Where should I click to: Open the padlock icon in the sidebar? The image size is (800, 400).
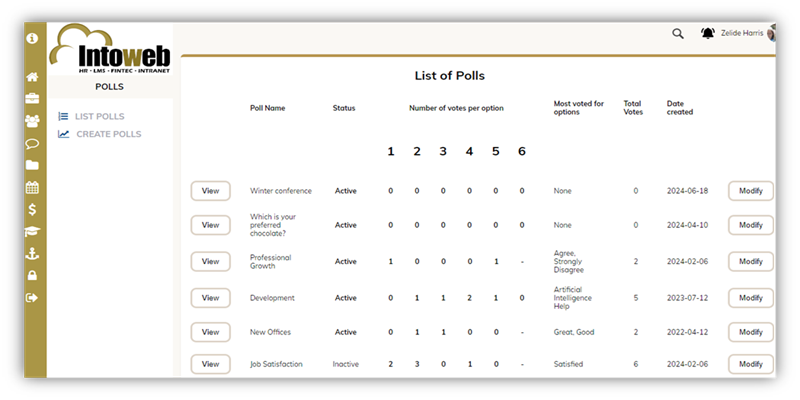click(32, 276)
